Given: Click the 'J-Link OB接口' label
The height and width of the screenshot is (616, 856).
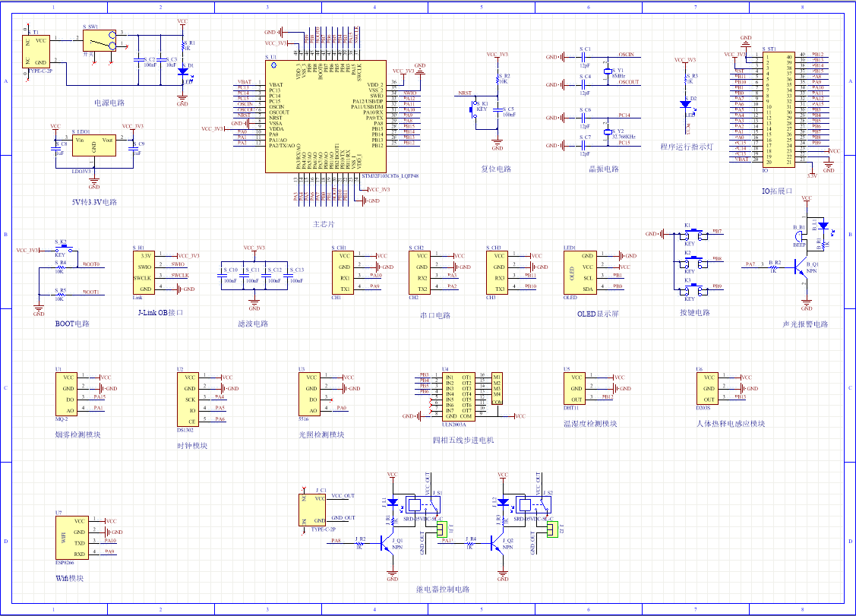Looking at the screenshot, I should (160, 312).
